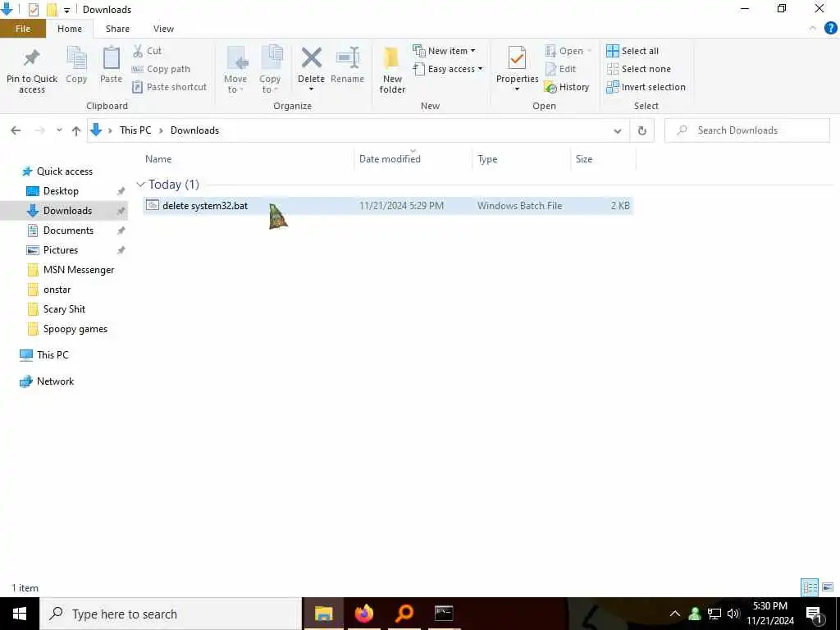The image size is (840, 630).
Task: Click Invert selection
Action: pyautogui.click(x=646, y=87)
